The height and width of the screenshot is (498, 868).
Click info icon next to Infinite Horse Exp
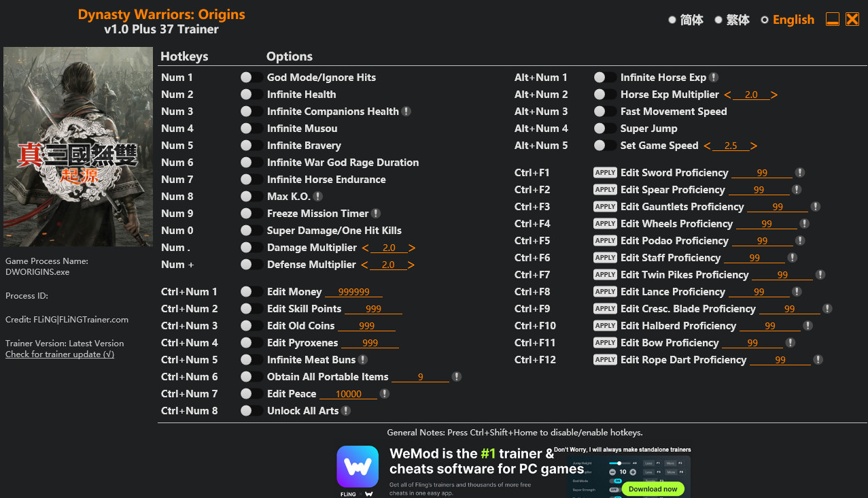(x=714, y=78)
